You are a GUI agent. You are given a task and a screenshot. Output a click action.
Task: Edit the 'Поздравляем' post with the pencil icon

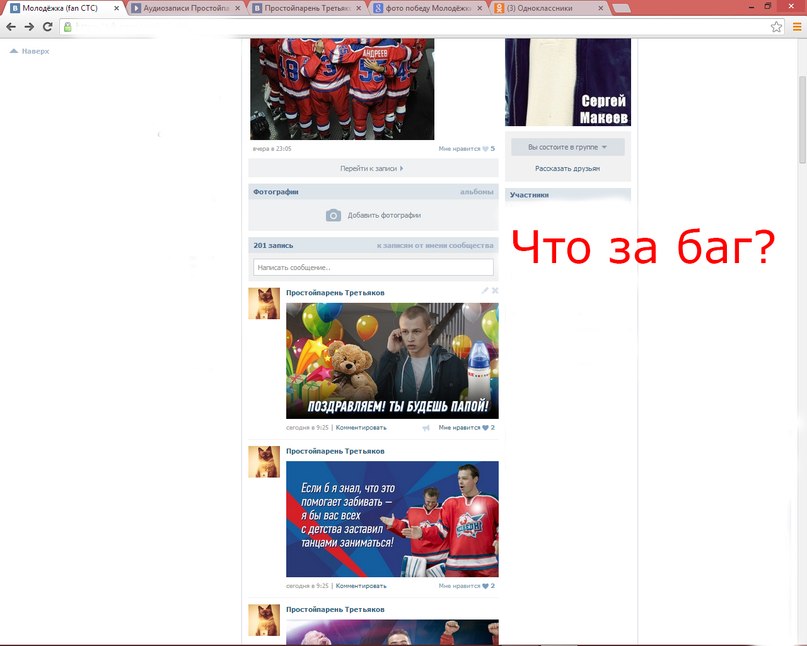point(485,291)
